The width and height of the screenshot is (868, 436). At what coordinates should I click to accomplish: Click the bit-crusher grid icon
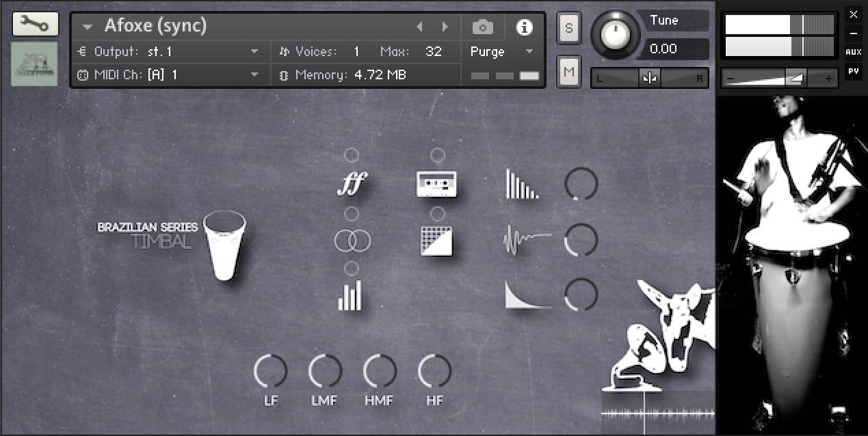pyautogui.click(x=436, y=241)
